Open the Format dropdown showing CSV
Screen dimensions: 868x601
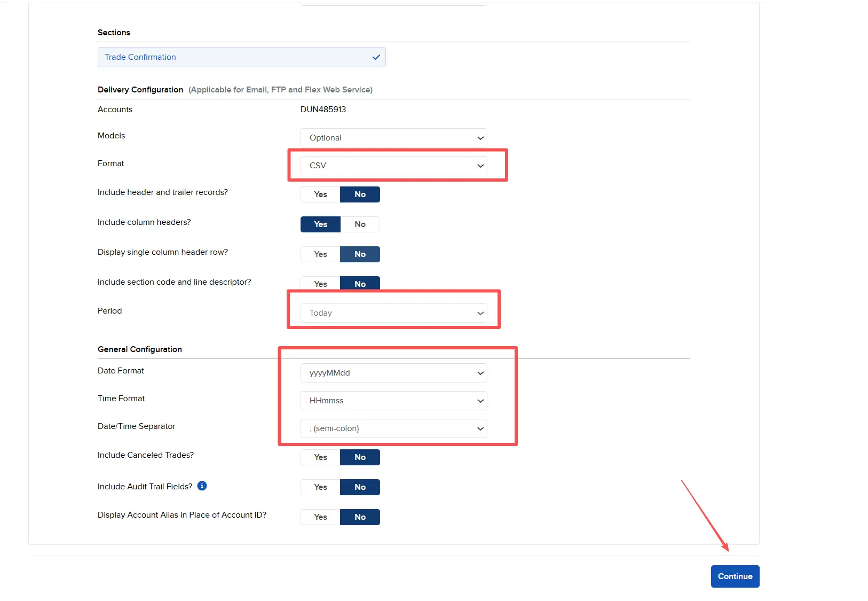pos(393,166)
